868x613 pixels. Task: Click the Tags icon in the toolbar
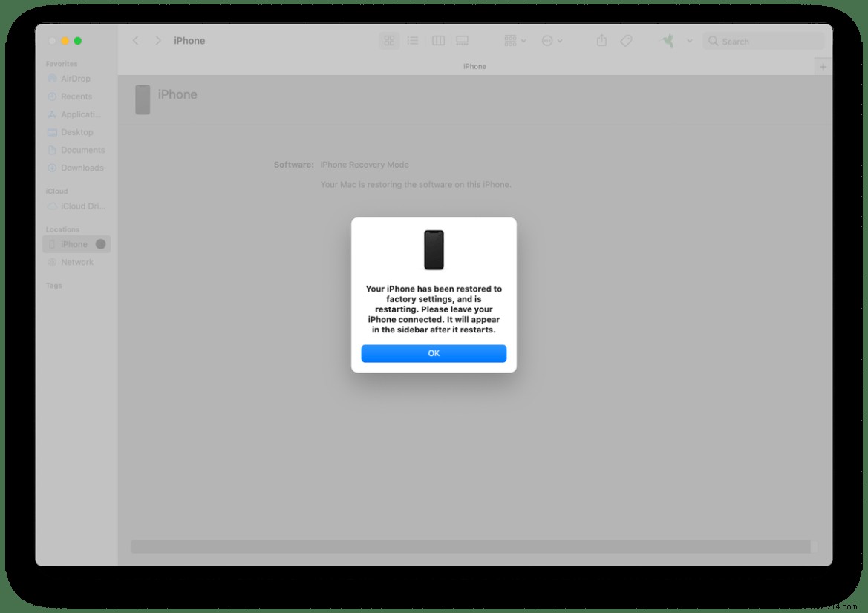(626, 40)
